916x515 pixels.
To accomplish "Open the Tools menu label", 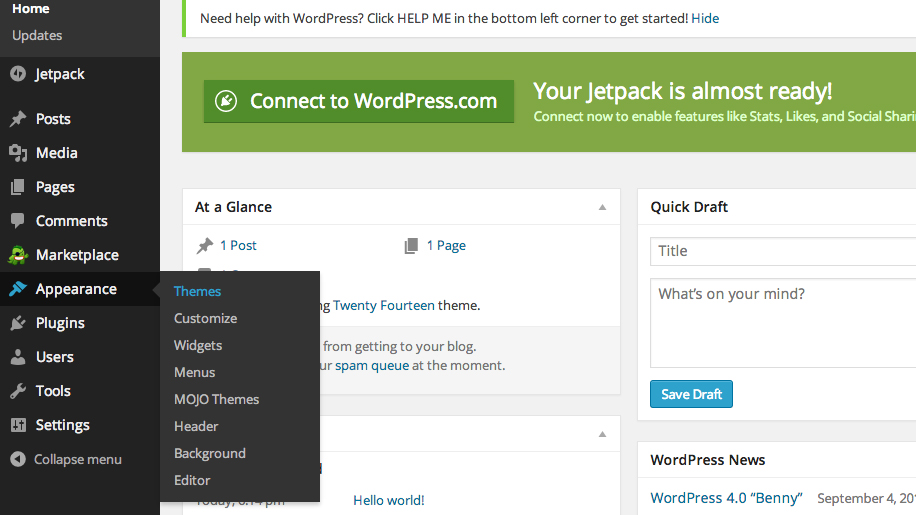I will coord(53,391).
